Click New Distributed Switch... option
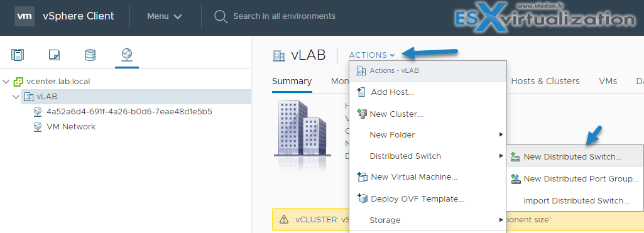Image resolution: width=644 pixels, height=233 pixels. pos(575,157)
